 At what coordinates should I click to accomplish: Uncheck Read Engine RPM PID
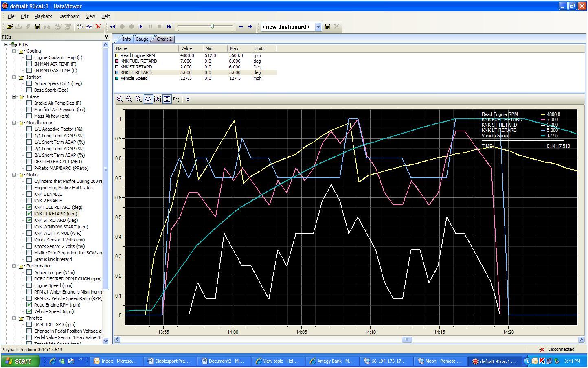pyautogui.click(x=29, y=305)
